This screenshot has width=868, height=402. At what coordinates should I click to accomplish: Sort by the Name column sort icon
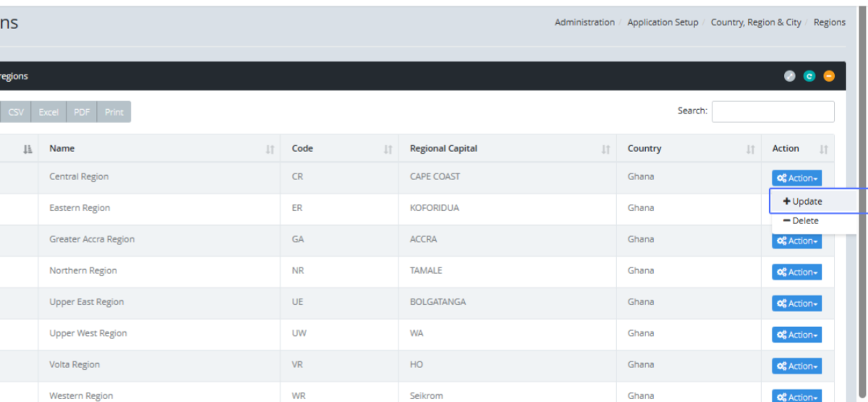point(270,149)
